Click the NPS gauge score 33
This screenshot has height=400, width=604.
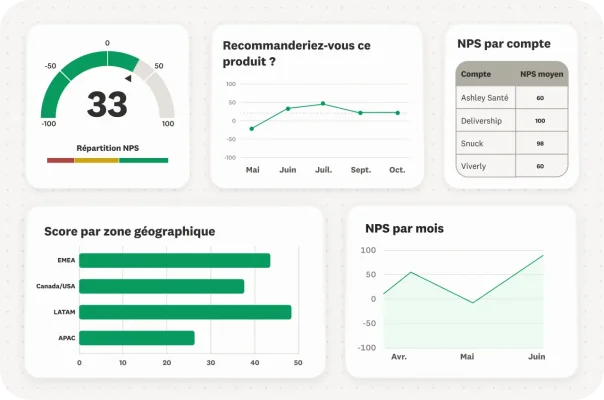click(x=107, y=104)
